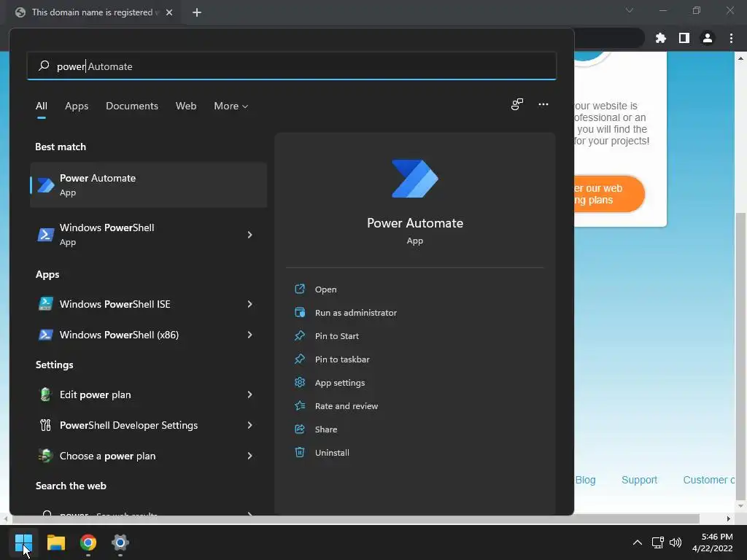
Task: Click the PowerShell Developer Settings tools icon
Action: pos(45,425)
